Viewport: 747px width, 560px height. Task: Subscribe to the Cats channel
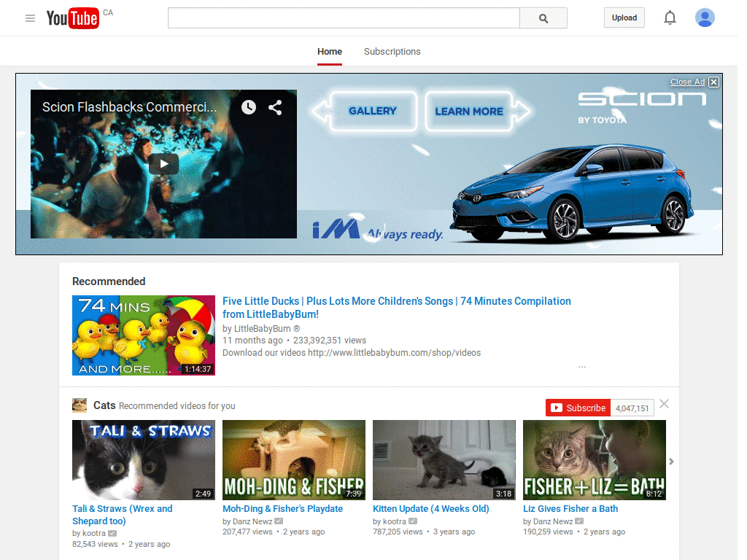click(578, 408)
